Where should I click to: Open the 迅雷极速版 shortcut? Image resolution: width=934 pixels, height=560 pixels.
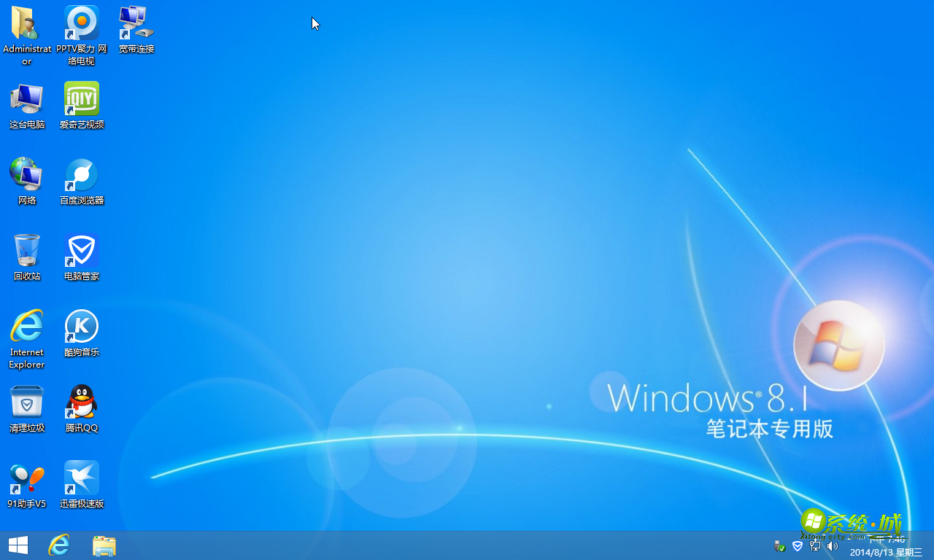click(x=82, y=479)
